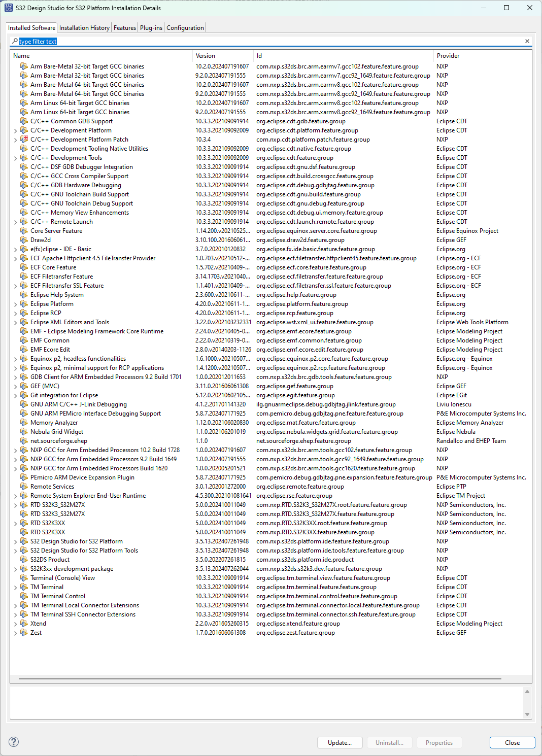The height and width of the screenshot is (756, 542).
Task: Click the feature icon beside S32DS Product
Action: pyautogui.click(x=24, y=559)
